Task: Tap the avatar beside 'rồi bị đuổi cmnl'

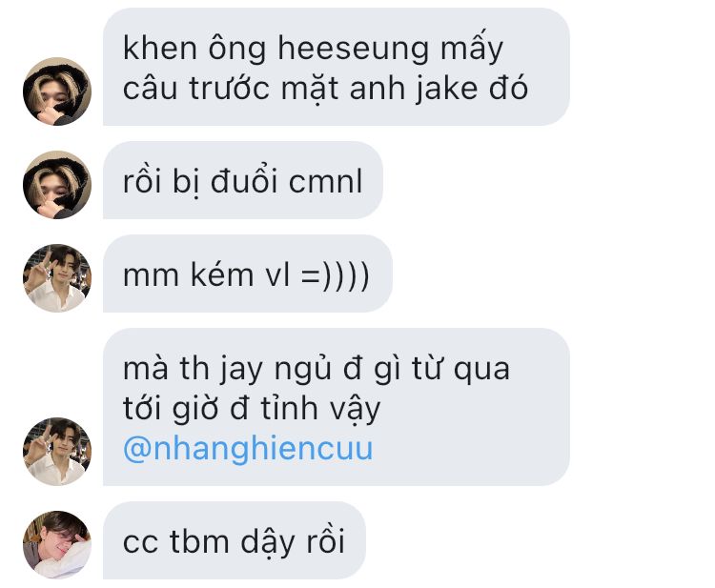Action: 57,185
